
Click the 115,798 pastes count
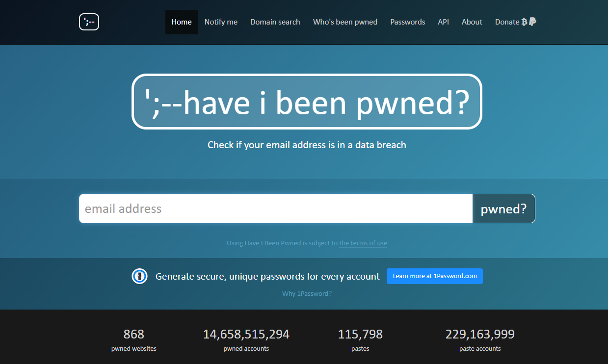coord(360,335)
